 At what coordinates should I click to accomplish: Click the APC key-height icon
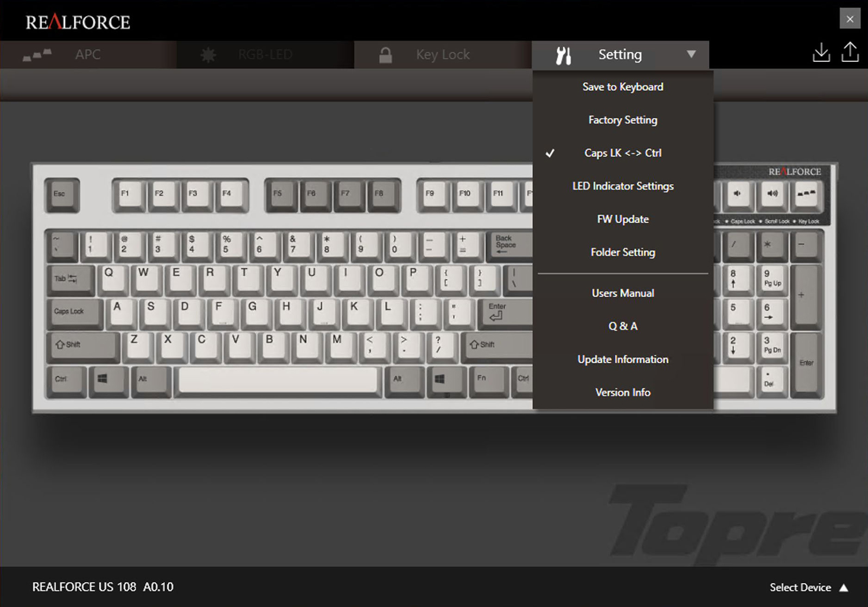pos(37,55)
